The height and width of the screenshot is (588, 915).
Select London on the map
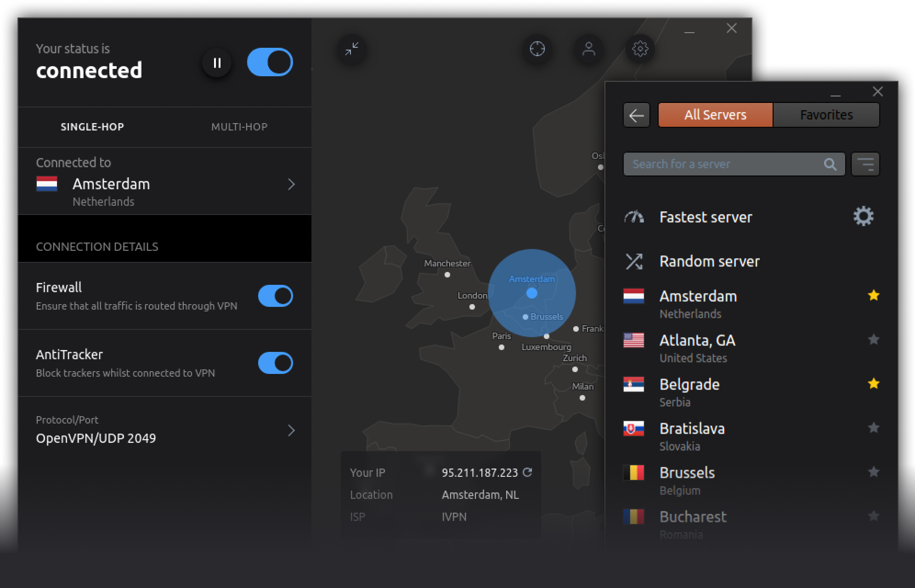point(472,307)
